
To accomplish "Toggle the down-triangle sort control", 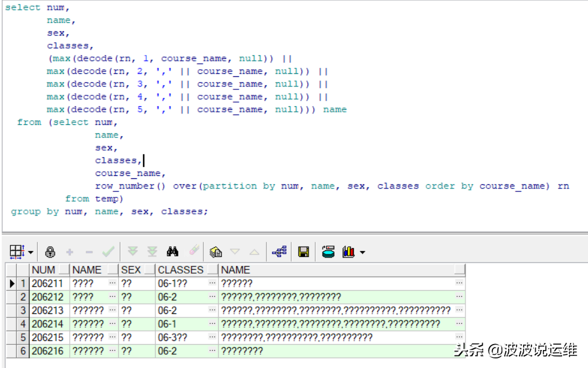I will click(235, 252).
